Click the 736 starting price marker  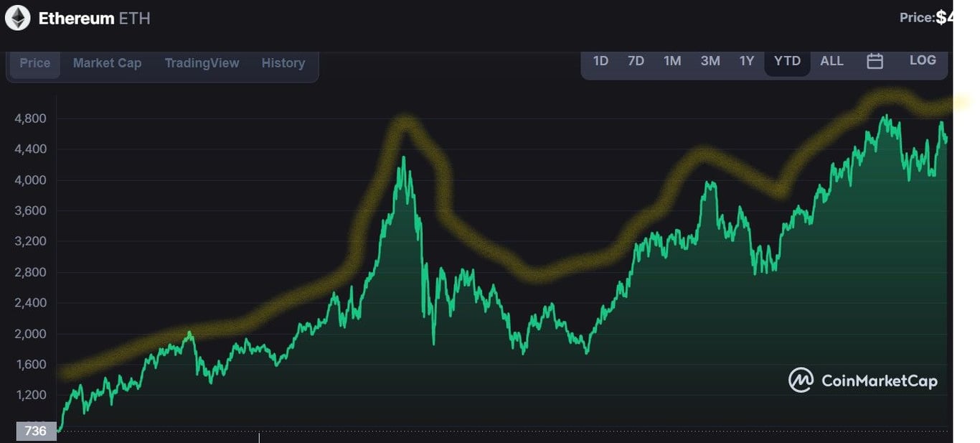36,431
